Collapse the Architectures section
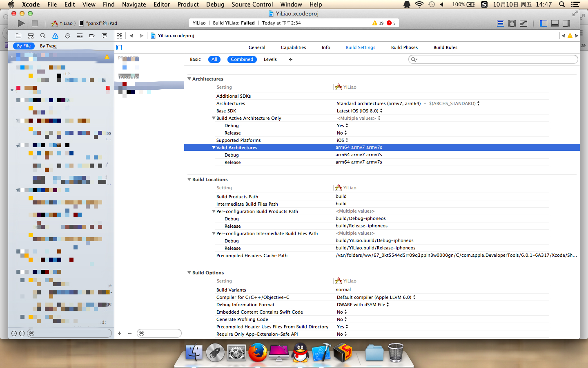The width and height of the screenshot is (588, 368). 189,79
